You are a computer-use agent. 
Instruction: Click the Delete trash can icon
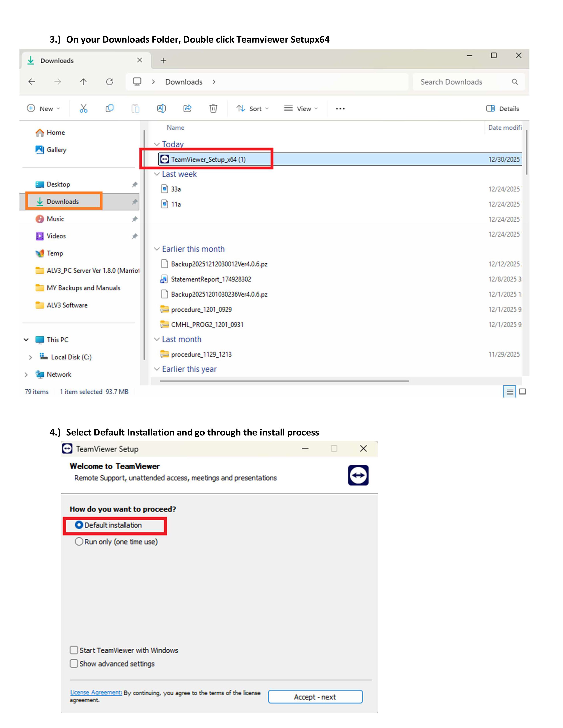pyautogui.click(x=213, y=108)
